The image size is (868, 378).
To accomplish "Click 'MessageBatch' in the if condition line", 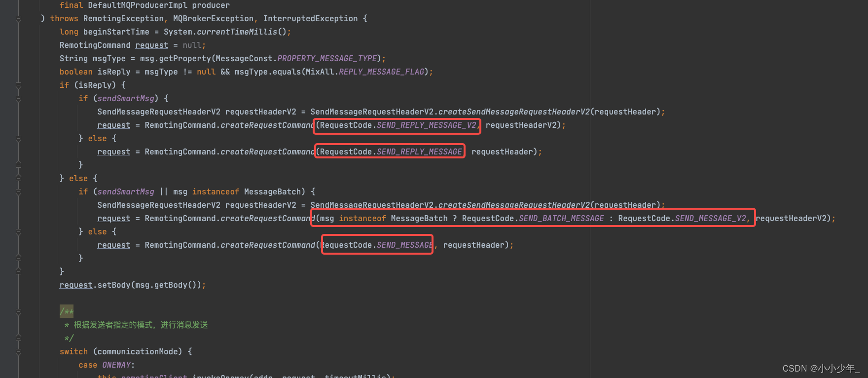I will pyautogui.click(x=272, y=192).
